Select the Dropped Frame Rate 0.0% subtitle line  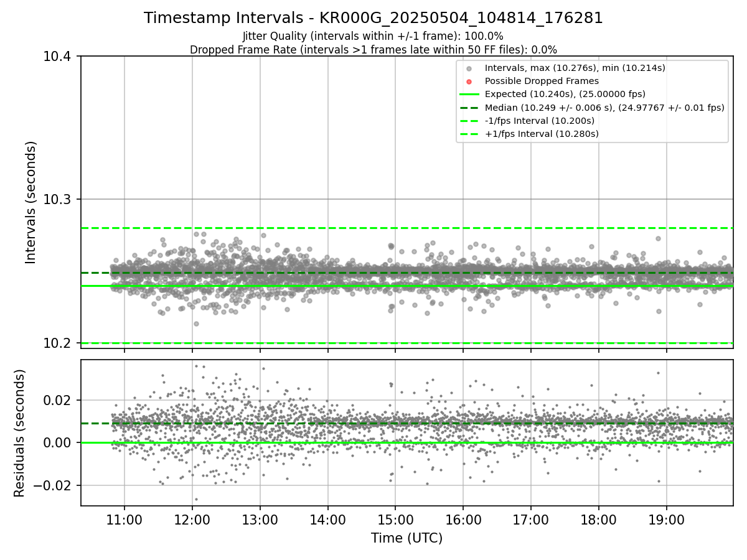click(374, 49)
